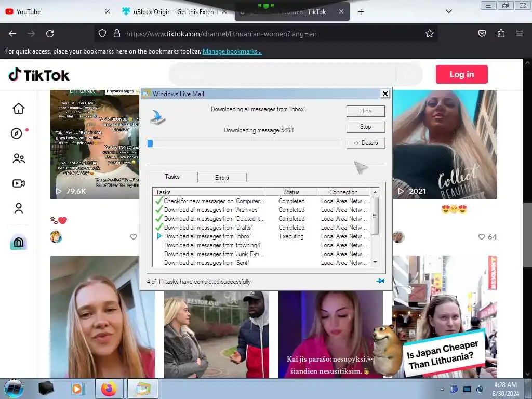
Task: Click the taskbar clock showing 4:28 AM
Action: [505, 389]
